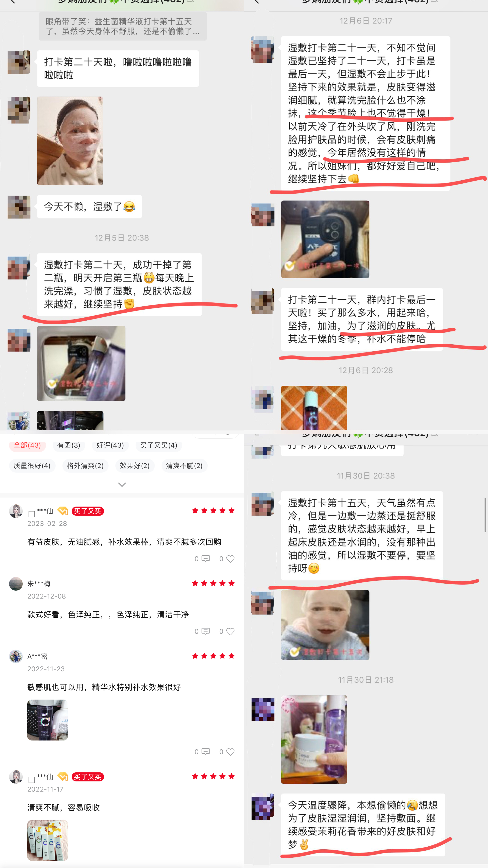Open comments icon on 朱***梅's review
This screenshot has width=488, height=868.
point(205,631)
